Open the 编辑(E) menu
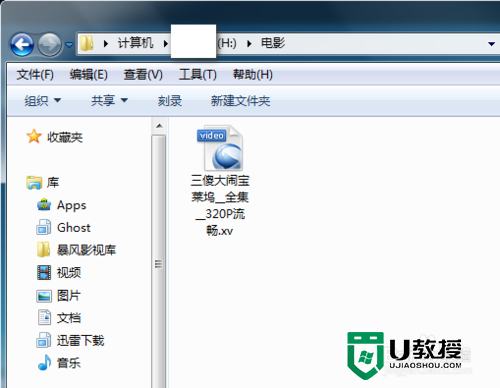The width and height of the screenshot is (500, 388). [89, 74]
